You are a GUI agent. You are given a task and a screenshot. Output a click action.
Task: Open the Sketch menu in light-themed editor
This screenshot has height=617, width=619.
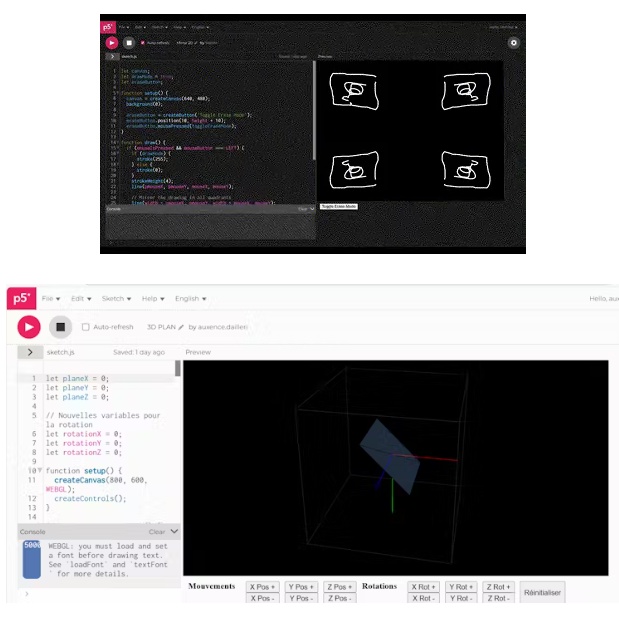(x=115, y=299)
